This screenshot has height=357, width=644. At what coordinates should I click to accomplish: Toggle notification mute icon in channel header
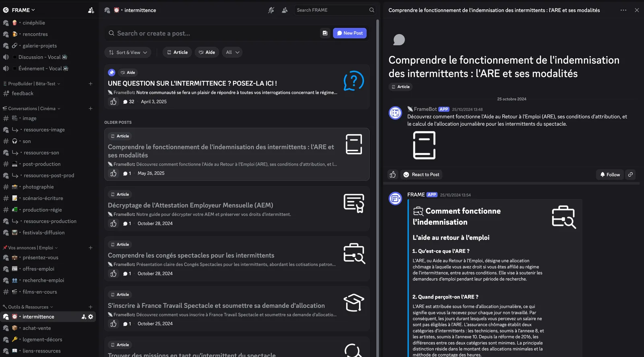pos(271,10)
